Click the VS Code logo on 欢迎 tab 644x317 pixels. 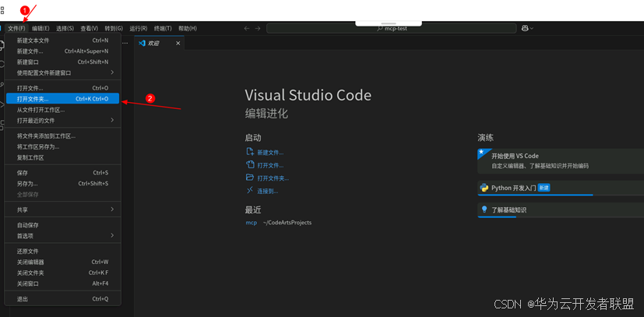click(142, 43)
